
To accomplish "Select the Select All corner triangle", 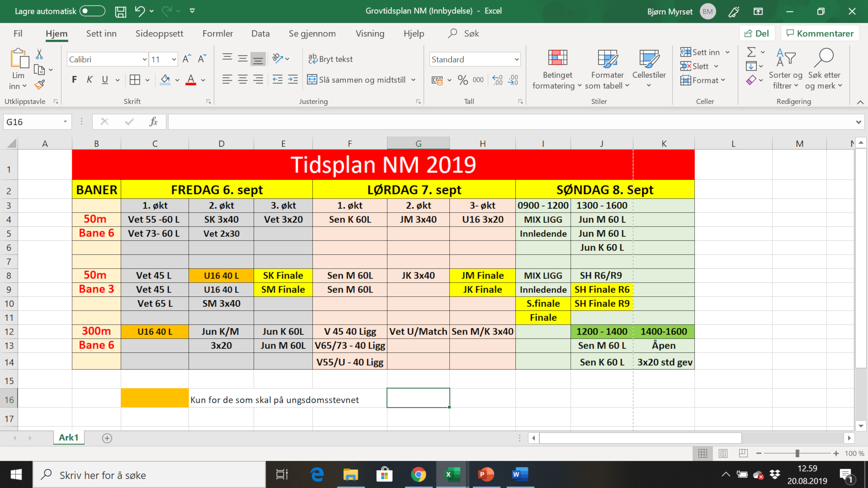I will point(12,144).
